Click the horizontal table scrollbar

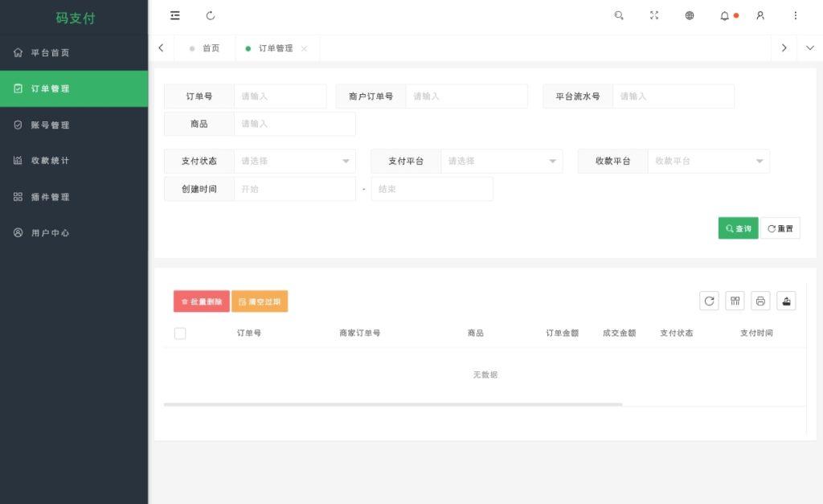click(393, 405)
